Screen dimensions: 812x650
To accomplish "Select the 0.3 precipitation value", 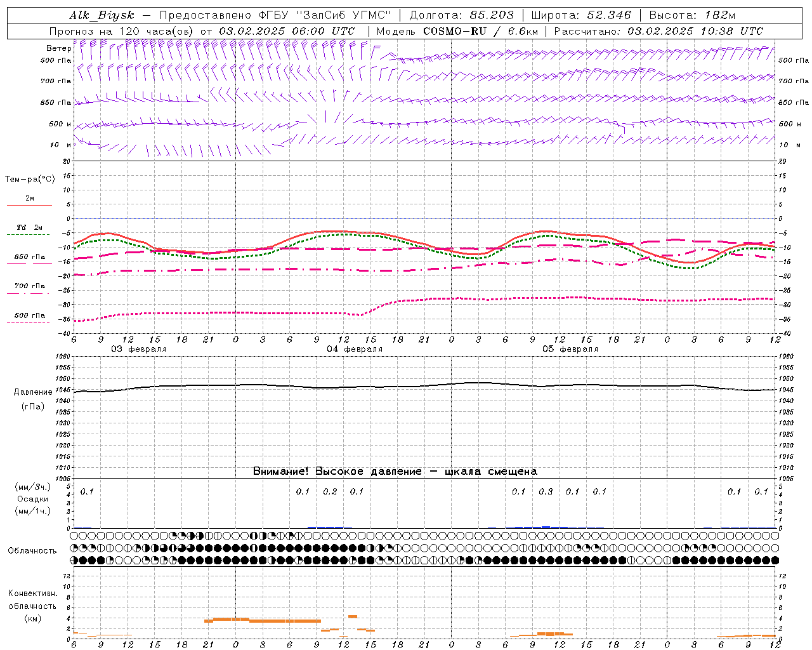I will pos(546,492).
